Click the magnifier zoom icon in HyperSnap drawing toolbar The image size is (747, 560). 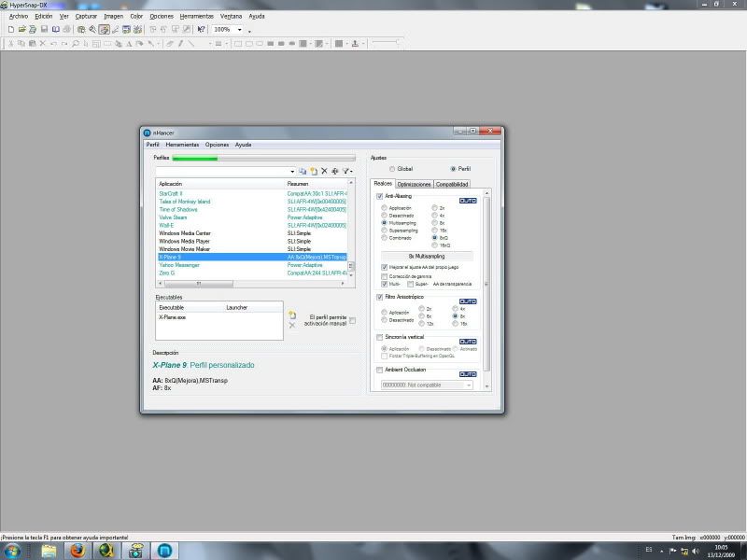pos(76,43)
